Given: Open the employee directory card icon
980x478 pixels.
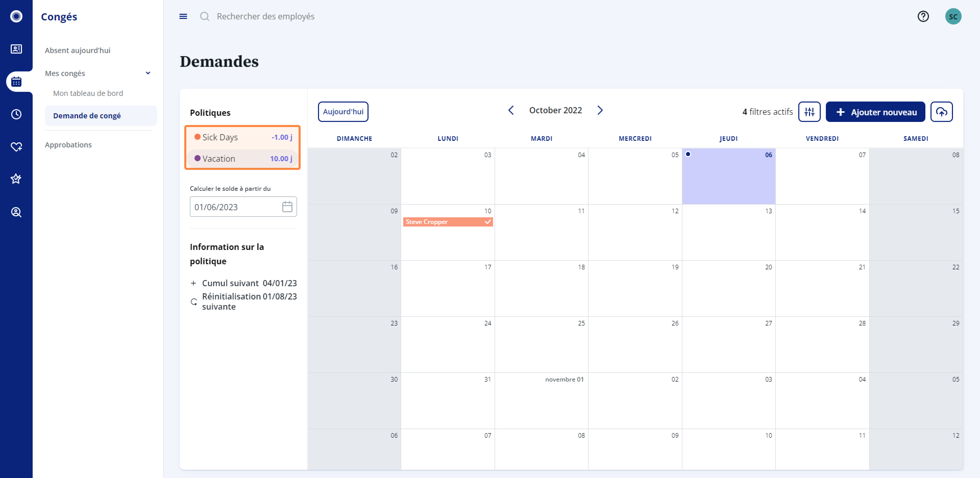Looking at the screenshot, I should coord(16,49).
